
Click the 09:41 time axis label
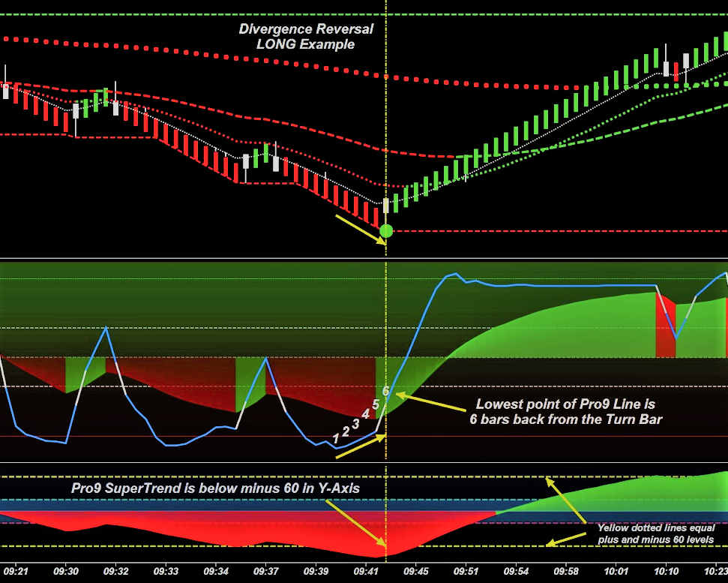tap(366, 571)
